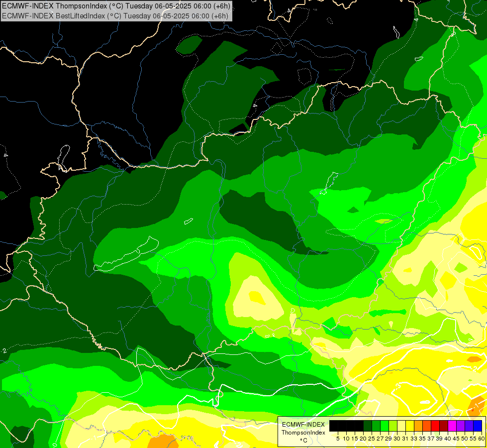Image resolution: width=487 pixels, height=448 pixels.
Task: Pick the orange 33–35 legend swatch
Action: pyautogui.click(x=418, y=426)
